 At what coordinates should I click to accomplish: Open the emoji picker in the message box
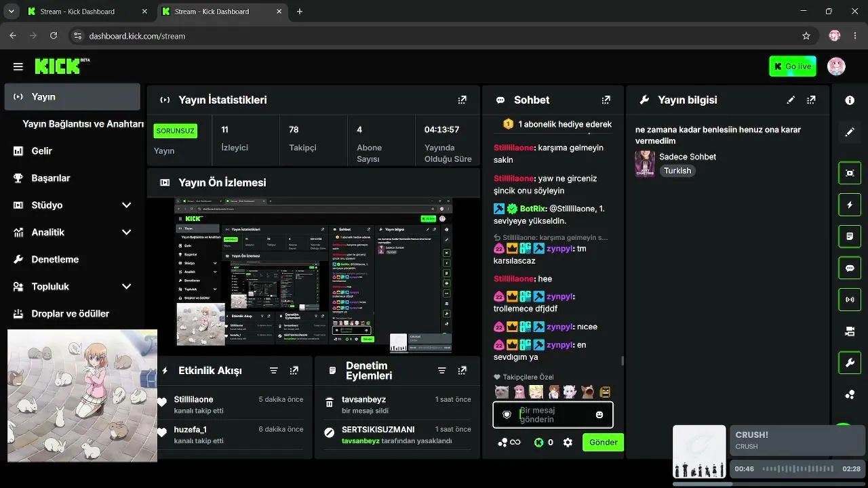[x=599, y=415]
